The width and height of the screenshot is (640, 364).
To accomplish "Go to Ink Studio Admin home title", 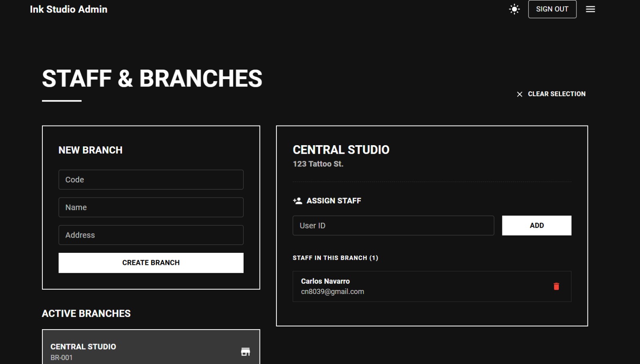I will click(68, 9).
